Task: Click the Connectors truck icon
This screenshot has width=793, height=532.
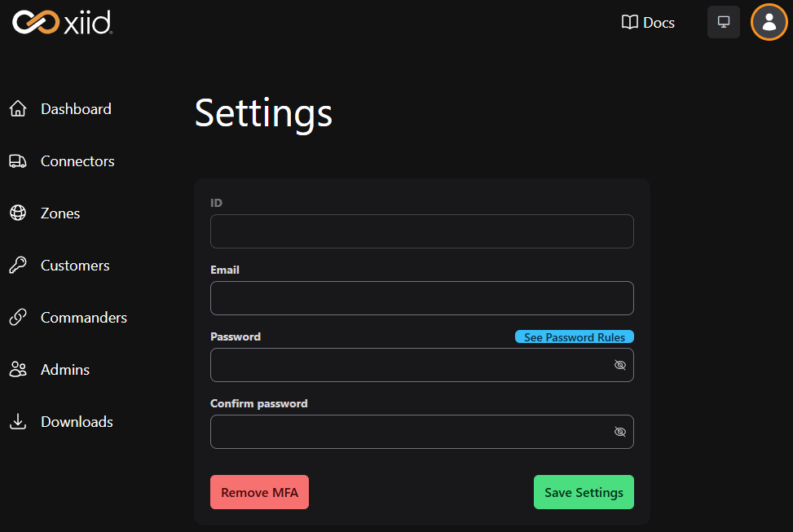Action: click(x=18, y=161)
